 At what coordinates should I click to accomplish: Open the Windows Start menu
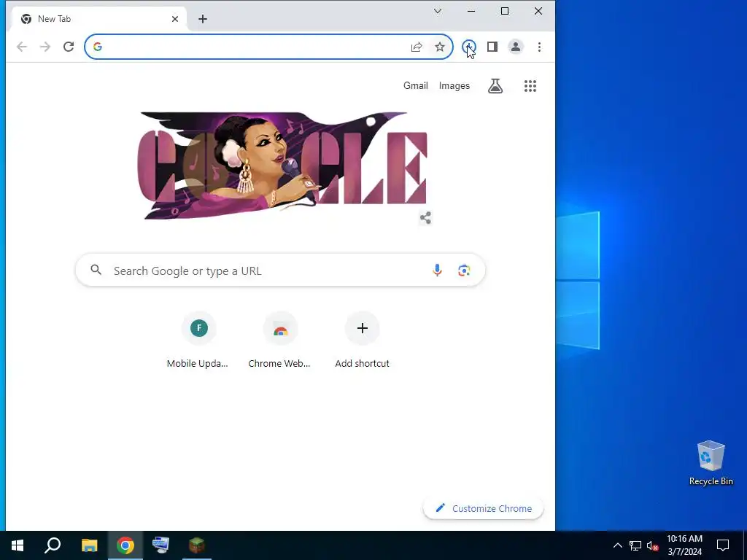click(x=18, y=545)
